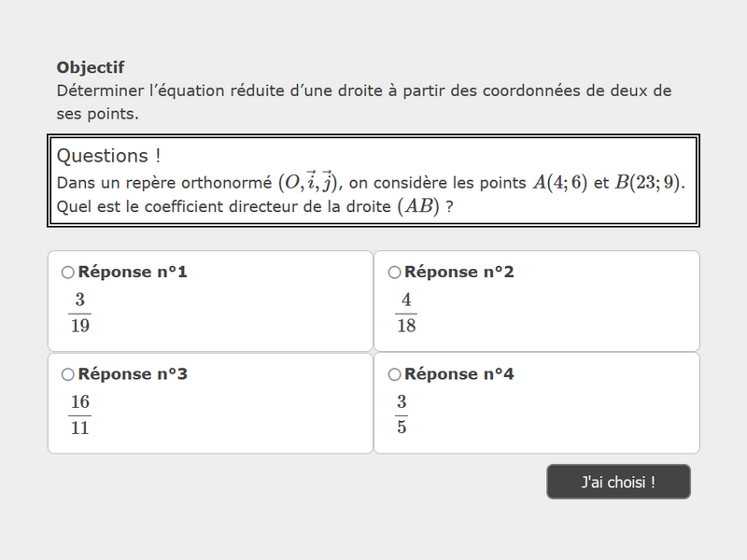Click the fraction 3/5 answer
Viewport: 747px width, 560px height.
pyautogui.click(x=402, y=414)
